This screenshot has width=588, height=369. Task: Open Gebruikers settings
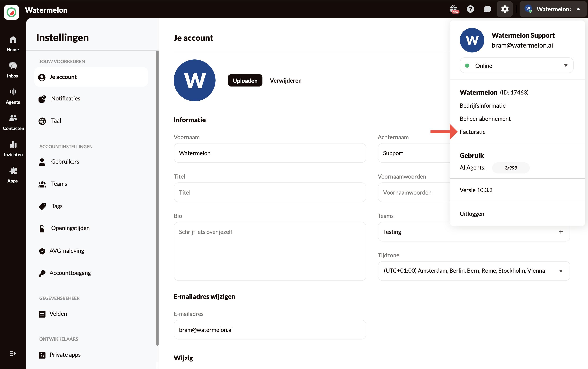click(x=91, y=162)
